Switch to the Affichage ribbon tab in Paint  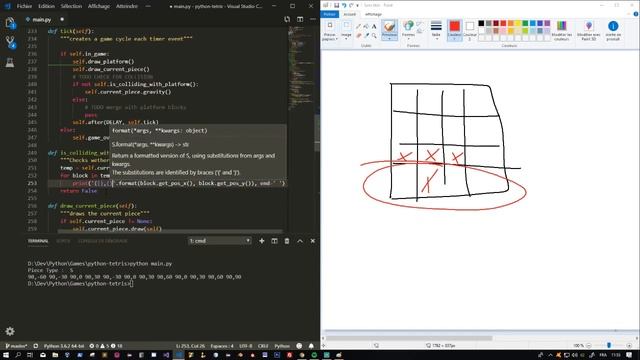(x=373, y=14)
